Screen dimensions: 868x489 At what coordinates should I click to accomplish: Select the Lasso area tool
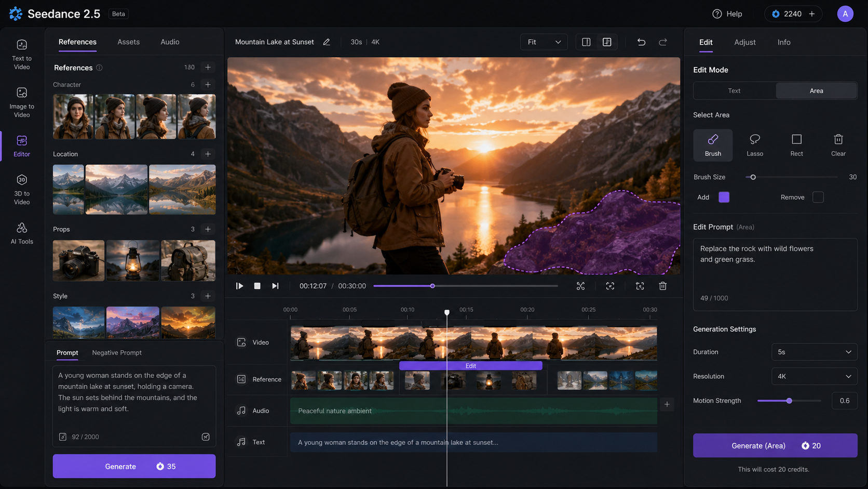[754, 145]
